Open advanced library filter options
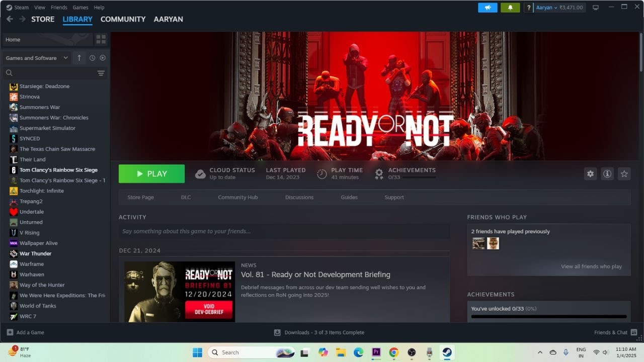The width and height of the screenshot is (644, 362). coord(101,73)
